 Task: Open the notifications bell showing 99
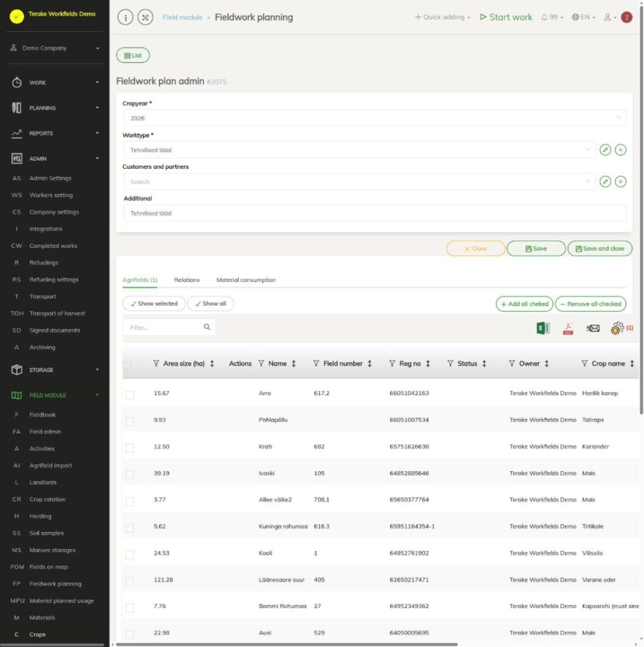(x=552, y=17)
